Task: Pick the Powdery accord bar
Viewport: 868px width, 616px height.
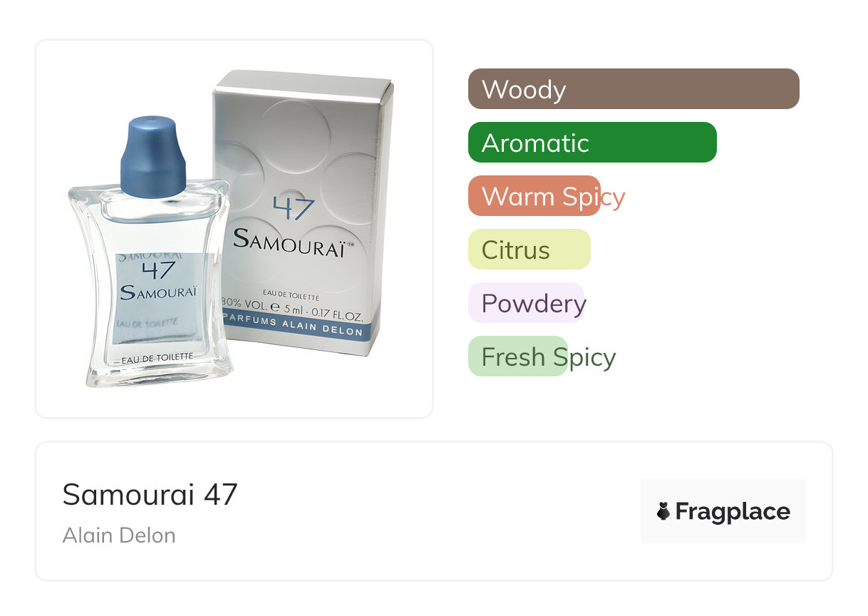Action: [527, 303]
